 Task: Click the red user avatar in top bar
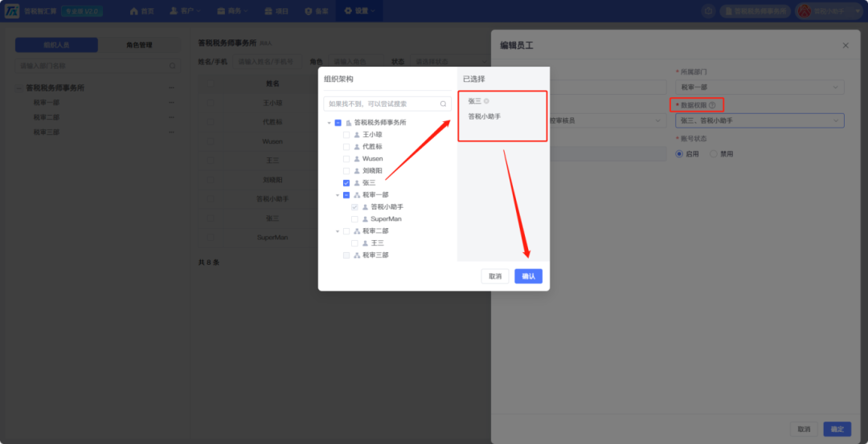click(x=805, y=11)
